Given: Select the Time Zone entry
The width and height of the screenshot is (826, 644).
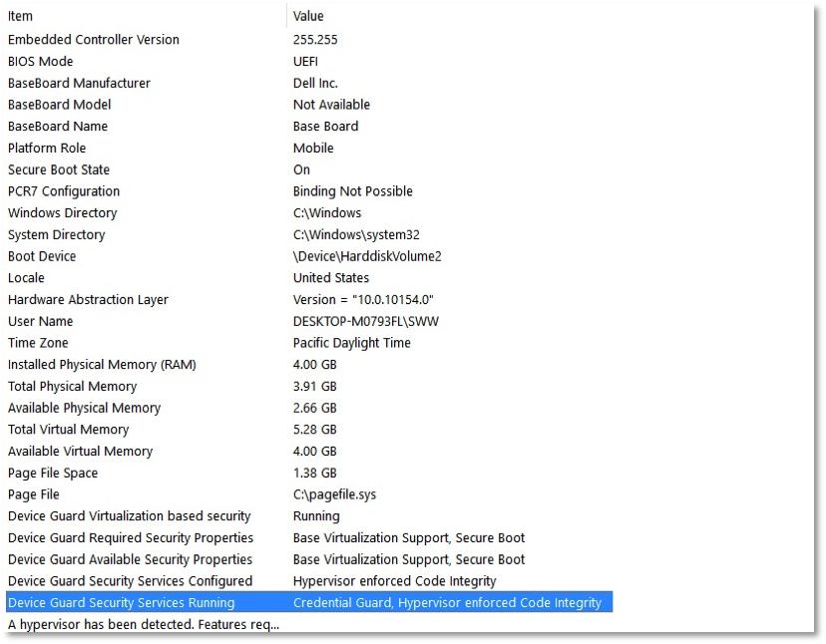Looking at the screenshot, I should 37,343.
